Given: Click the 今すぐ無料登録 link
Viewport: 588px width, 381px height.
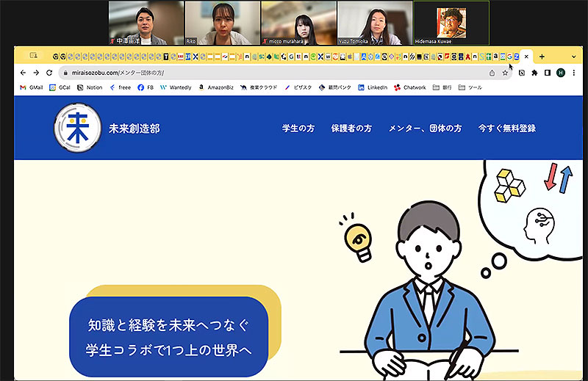Looking at the screenshot, I should 507,128.
